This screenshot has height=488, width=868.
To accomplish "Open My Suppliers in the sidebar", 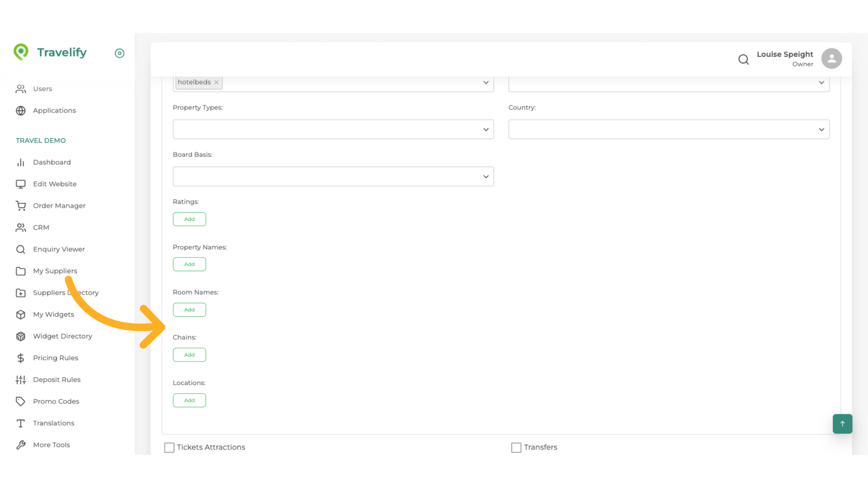I will coord(55,271).
